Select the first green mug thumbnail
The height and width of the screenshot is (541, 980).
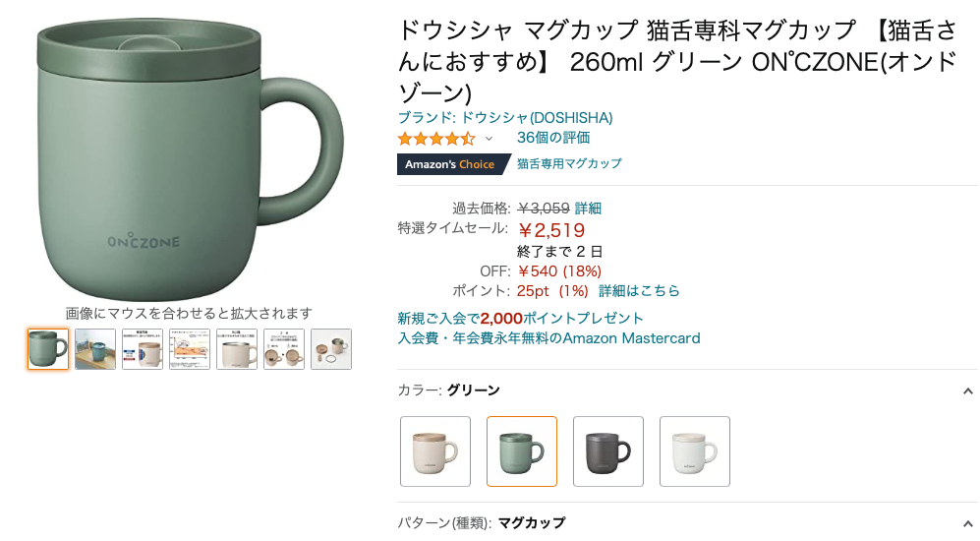coord(48,349)
